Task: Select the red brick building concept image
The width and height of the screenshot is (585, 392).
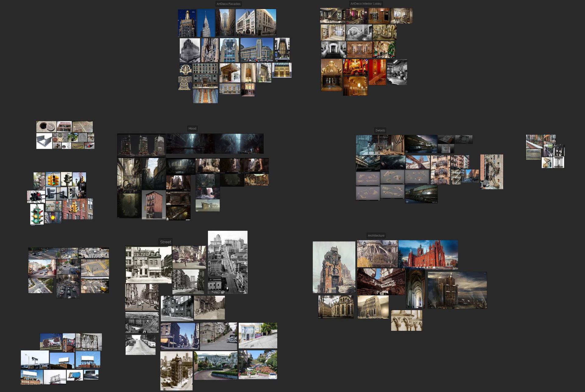Action: 154,205
